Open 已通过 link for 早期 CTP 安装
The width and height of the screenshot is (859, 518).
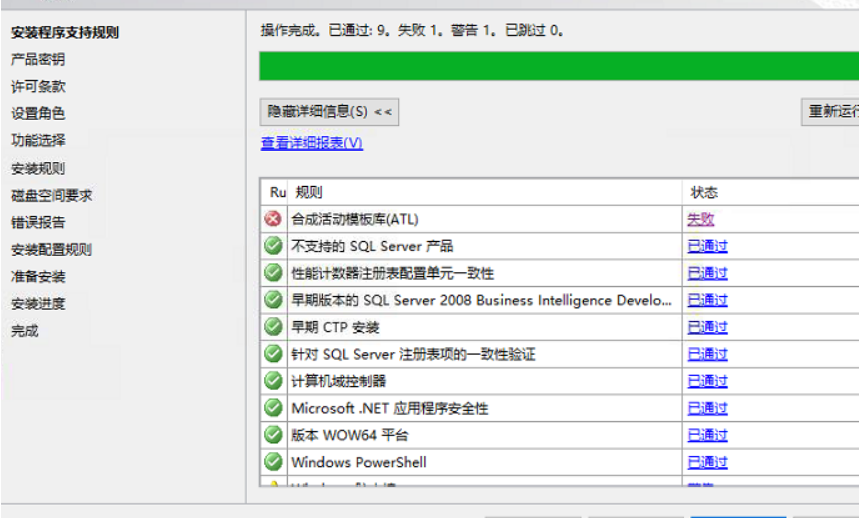coord(707,327)
